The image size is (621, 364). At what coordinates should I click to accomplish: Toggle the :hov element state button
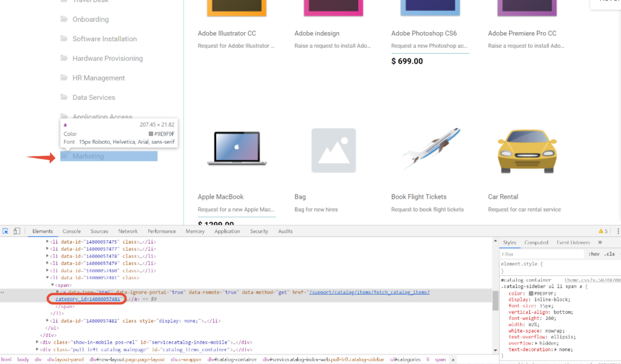coord(594,254)
